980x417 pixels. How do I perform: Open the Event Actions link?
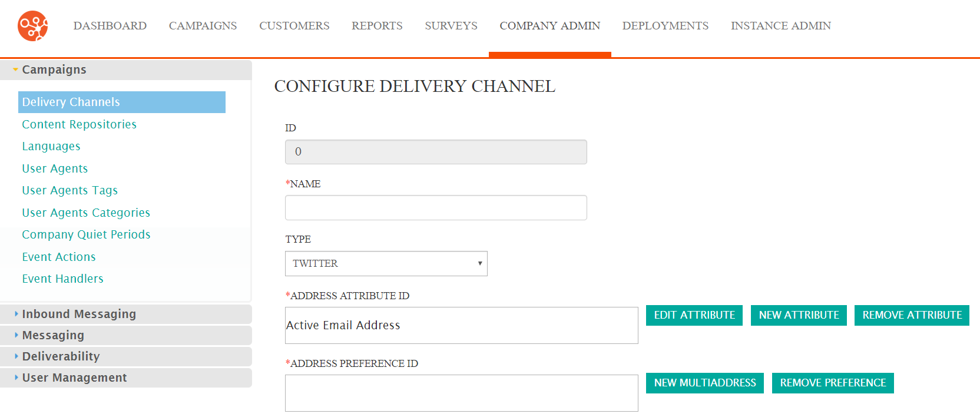pos(59,257)
